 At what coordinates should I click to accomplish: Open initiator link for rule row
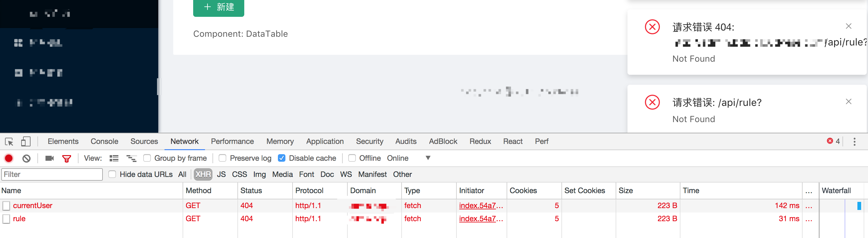(481, 219)
